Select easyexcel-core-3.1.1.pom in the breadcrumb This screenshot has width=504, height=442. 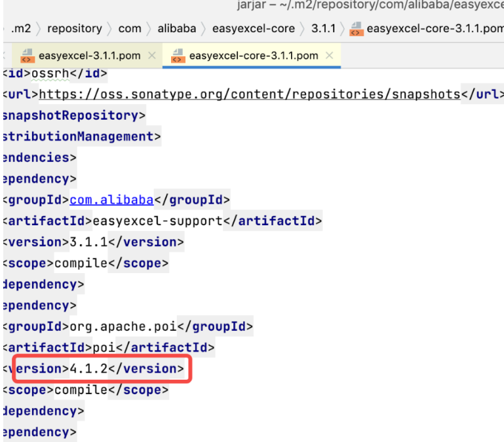pyautogui.click(x=435, y=29)
